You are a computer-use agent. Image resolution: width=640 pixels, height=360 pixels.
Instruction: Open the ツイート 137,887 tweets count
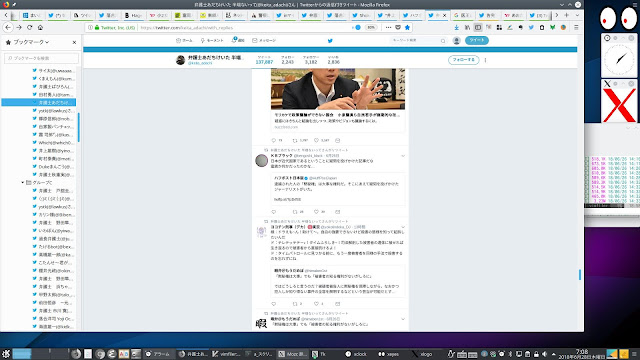[264, 60]
